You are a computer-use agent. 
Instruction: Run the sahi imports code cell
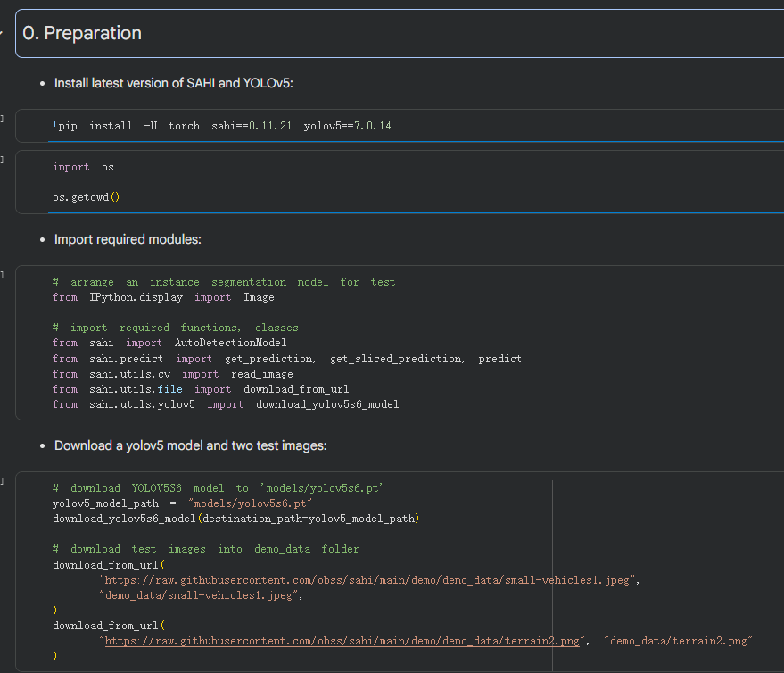click(2, 275)
